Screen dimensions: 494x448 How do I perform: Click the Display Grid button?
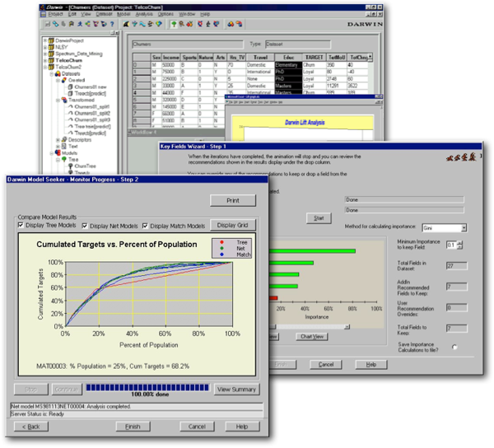(x=232, y=225)
